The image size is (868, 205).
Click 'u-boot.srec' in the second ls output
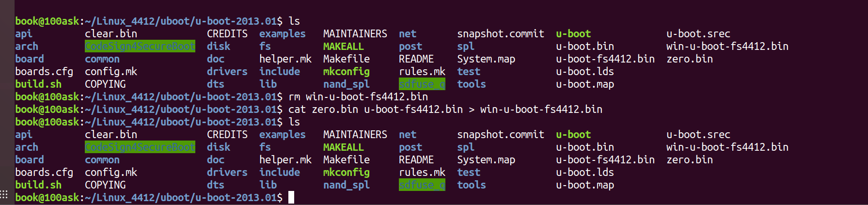(x=698, y=134)
